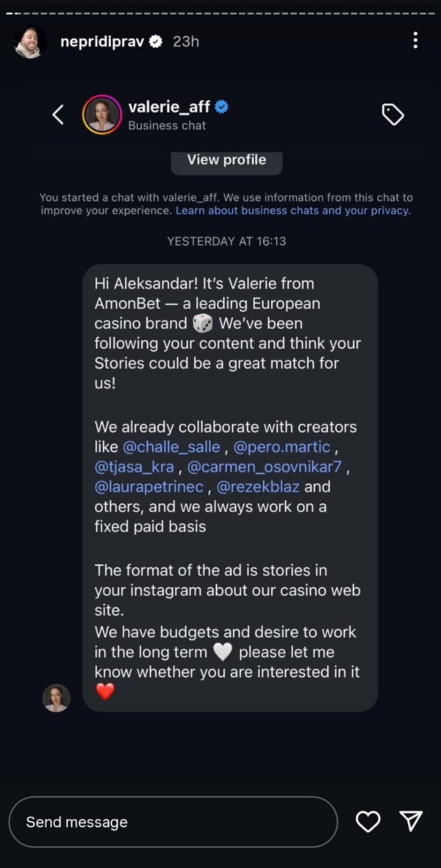Click the View profile button
Image resolution: width=441 pixels, height=868 pixels.
(227, 160)
